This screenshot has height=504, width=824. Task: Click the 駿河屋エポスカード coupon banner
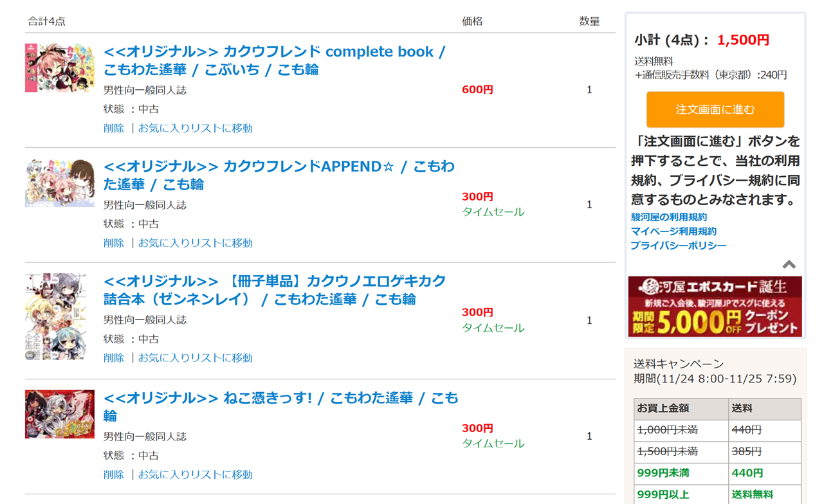[x=715, y=307]
